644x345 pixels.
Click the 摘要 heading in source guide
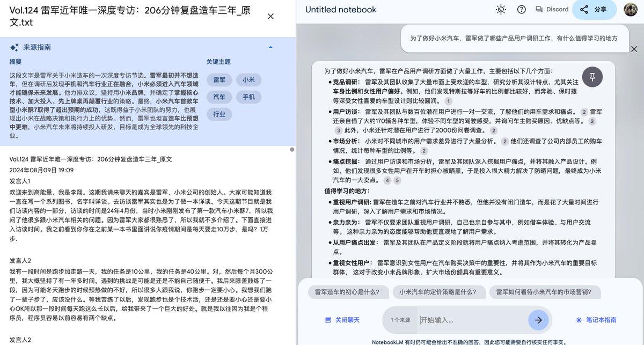point(16,62)
